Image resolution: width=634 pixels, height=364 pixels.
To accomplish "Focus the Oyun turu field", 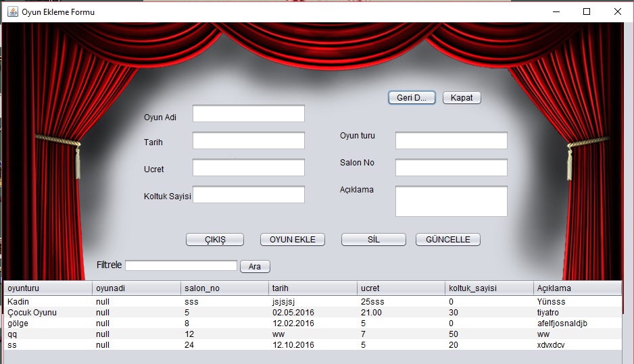I will click(x=451, y=140).
